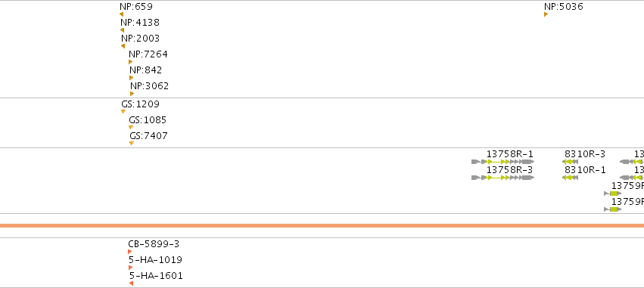Select the NP:3062 feature marker
The height and width of the screenshot is (288, 644).
pyautogui.click(x=132, y=94)
